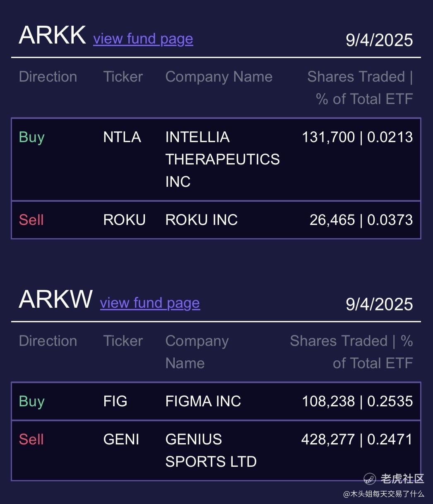The height and width of the screenshot is (504, 433).
Task: Click the Buy label in NTLA row
Action: pyautogui.click(x=32, y=137)
